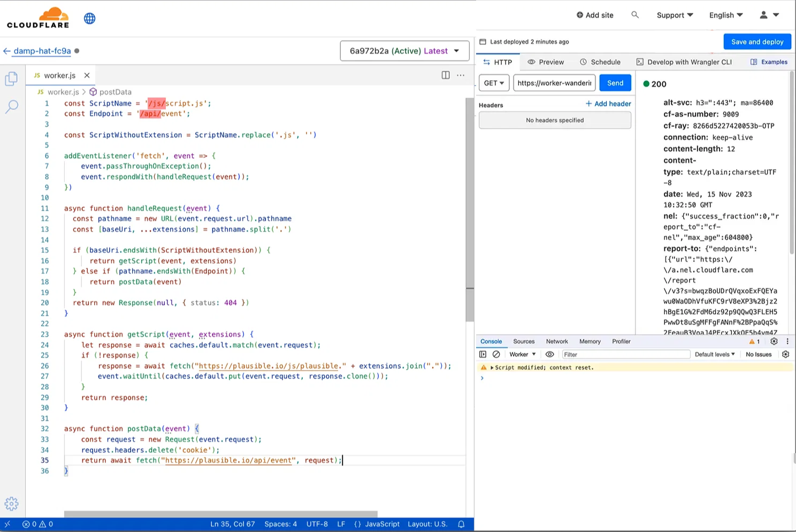Expand the Script modified console message
The width and height of the screenshot is (796, 532).
(492, 368)
